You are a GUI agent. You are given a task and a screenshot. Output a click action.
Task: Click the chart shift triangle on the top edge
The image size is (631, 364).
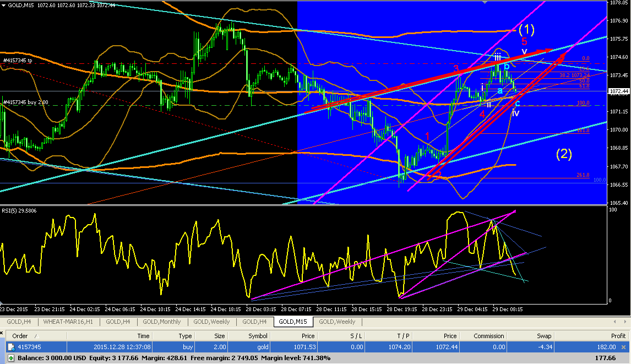pyautogui.click(x=485, y=2)
